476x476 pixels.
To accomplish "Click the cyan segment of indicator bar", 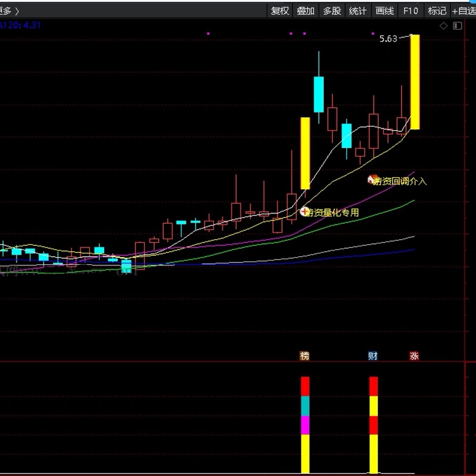I will coord(305,405).
